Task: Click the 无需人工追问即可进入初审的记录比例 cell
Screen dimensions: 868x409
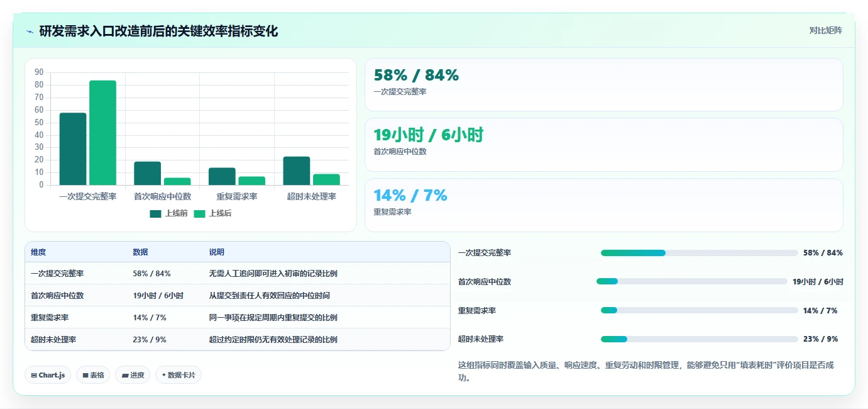Action: 273,274
